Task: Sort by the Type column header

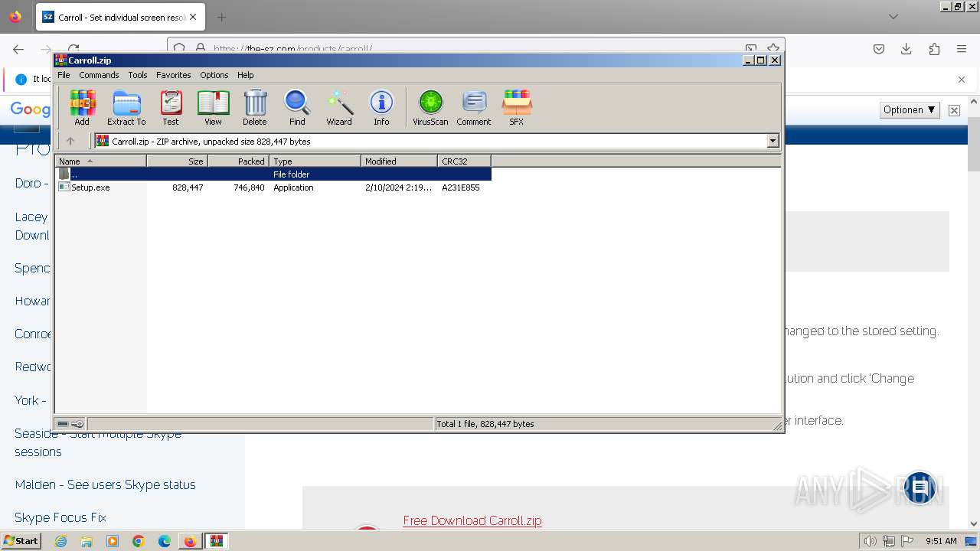Action: click(x=315, y=161)
